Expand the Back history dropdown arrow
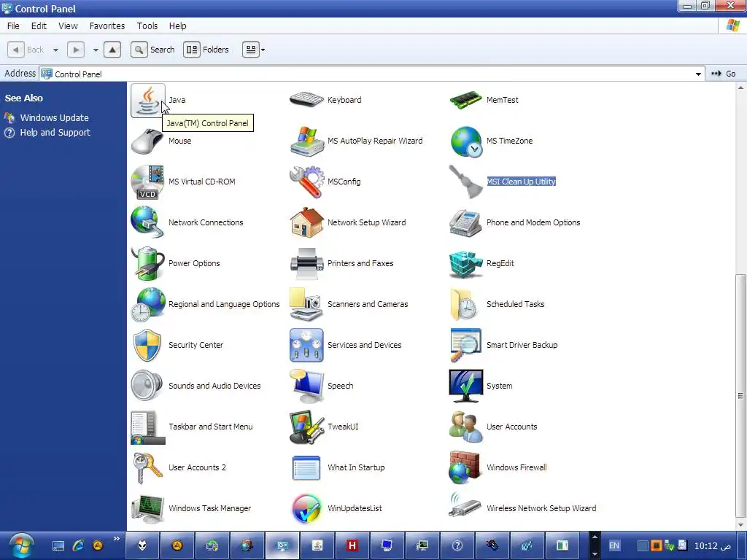747x560 pixels. 55,50
